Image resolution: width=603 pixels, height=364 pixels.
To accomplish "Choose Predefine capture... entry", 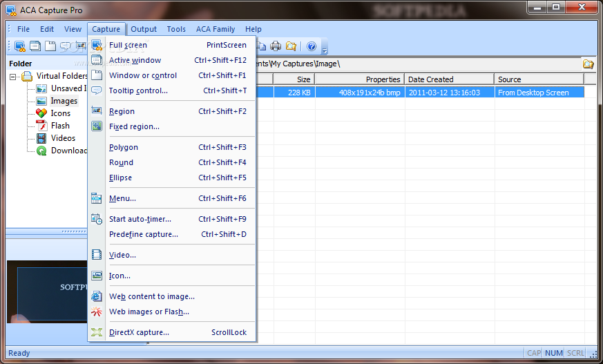I will coord(172,234).
